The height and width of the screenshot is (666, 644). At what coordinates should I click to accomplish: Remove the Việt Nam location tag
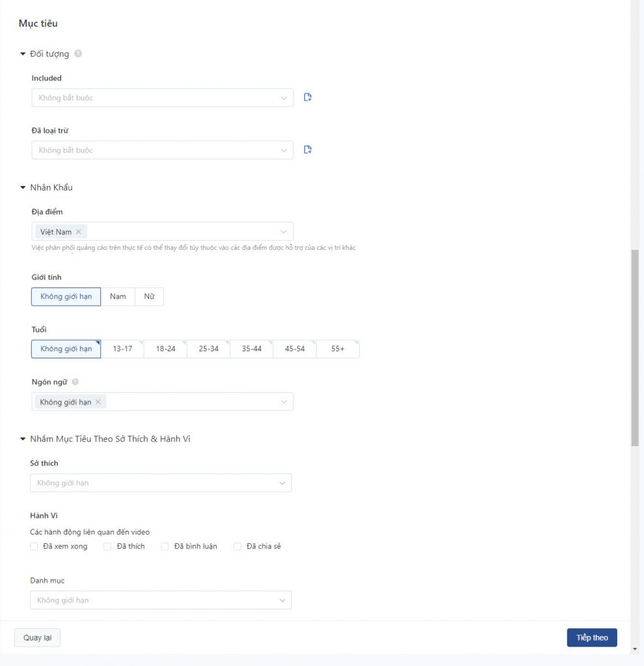tap(78, 232)
